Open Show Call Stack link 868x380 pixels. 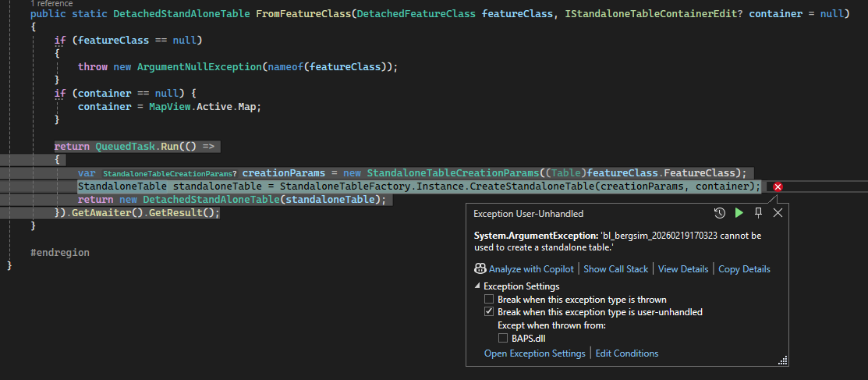tap(615, 268)
